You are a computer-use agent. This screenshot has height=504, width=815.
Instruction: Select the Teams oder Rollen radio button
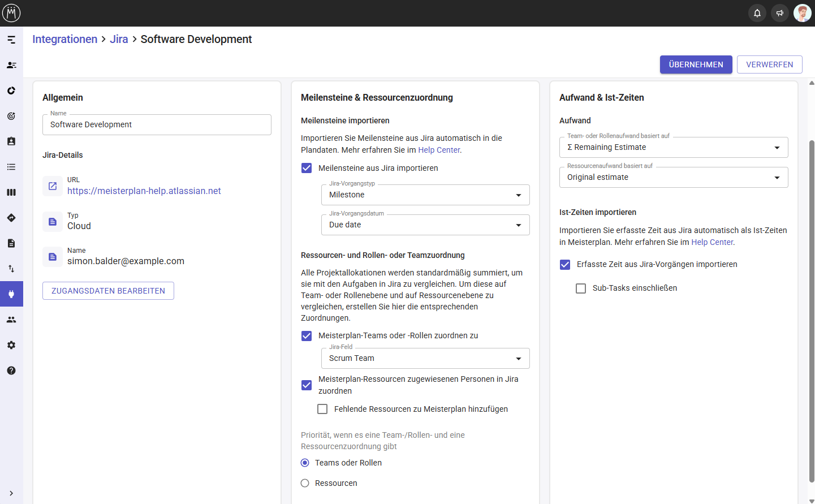point(305,463)
